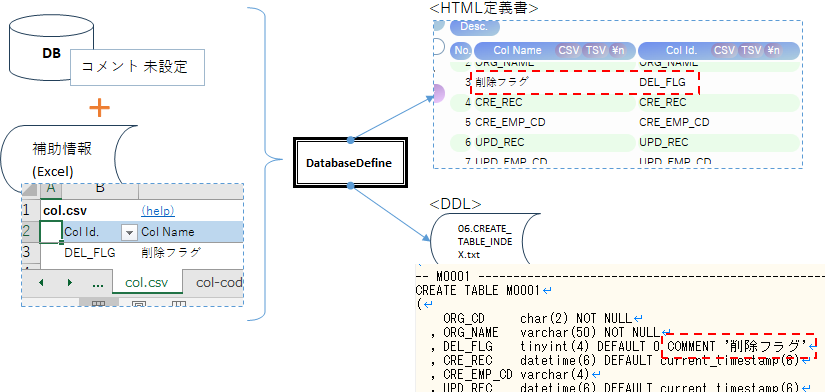Click the ¥n button beside Col Name
The image size is (825, 392).
(x=618, y=51)
